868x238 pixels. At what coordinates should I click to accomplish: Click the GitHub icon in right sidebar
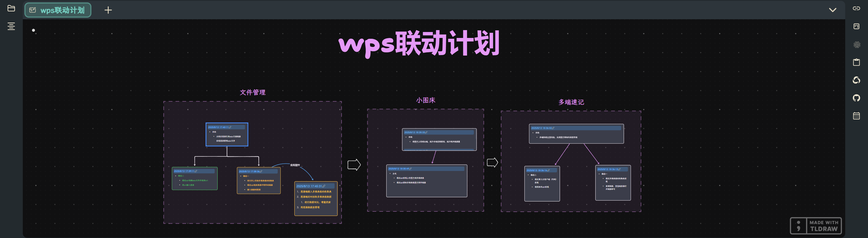coord(856,98)
